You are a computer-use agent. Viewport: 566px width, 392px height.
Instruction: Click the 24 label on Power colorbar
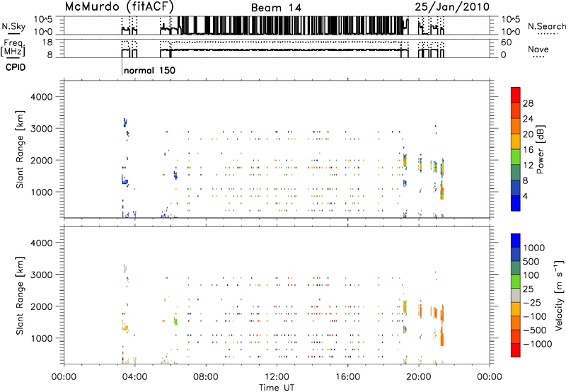(x=528, y=119)
